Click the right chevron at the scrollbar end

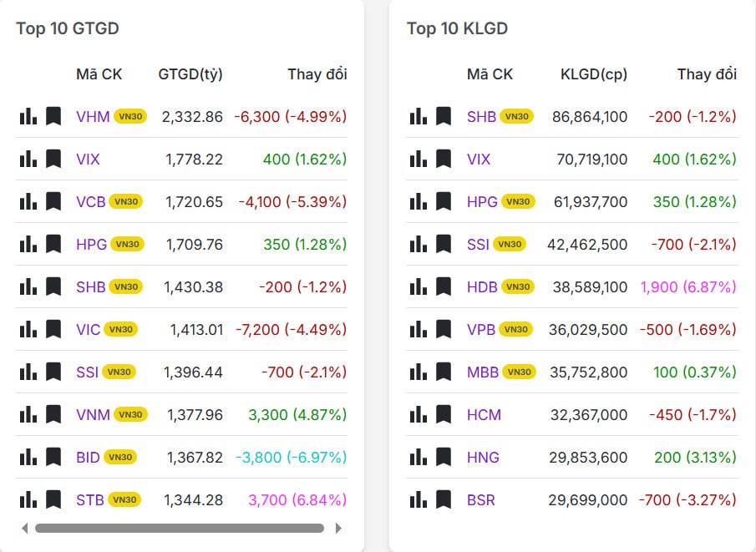pyautogui.click(x=340, y=528)
